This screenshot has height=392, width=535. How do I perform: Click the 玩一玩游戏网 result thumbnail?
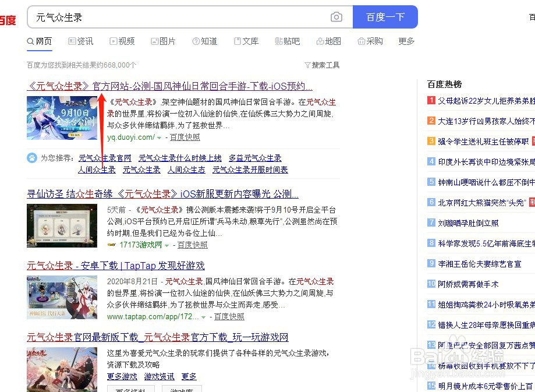[x=62, y=369]
